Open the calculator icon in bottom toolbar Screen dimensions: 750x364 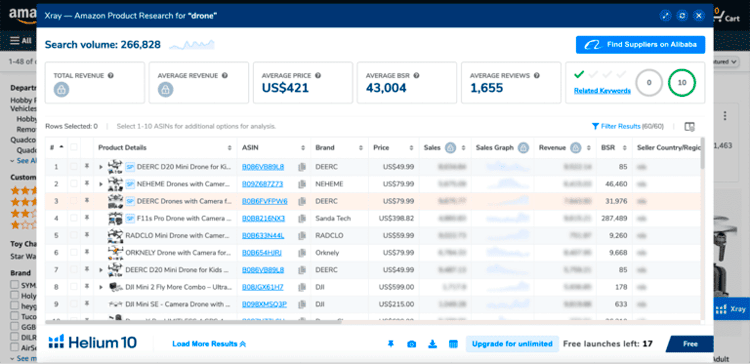coord(453,344)
